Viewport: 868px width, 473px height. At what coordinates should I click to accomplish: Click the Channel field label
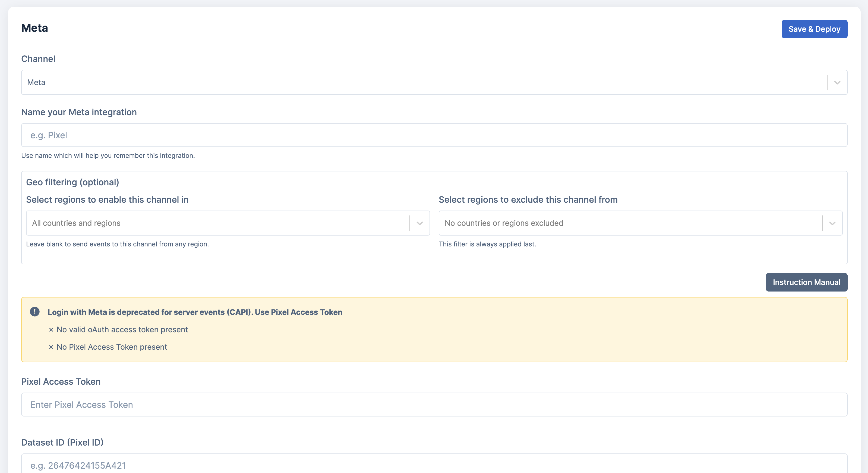pos(38,59)
